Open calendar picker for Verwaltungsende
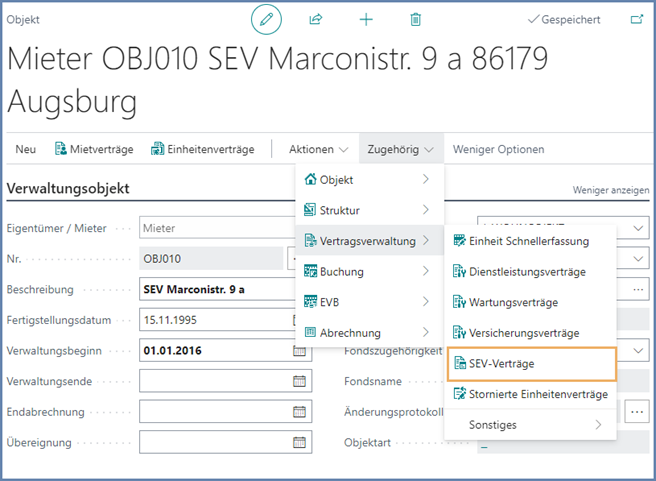Screen dimensions: 656x481 pyautogui.click(x=299, y=381)
